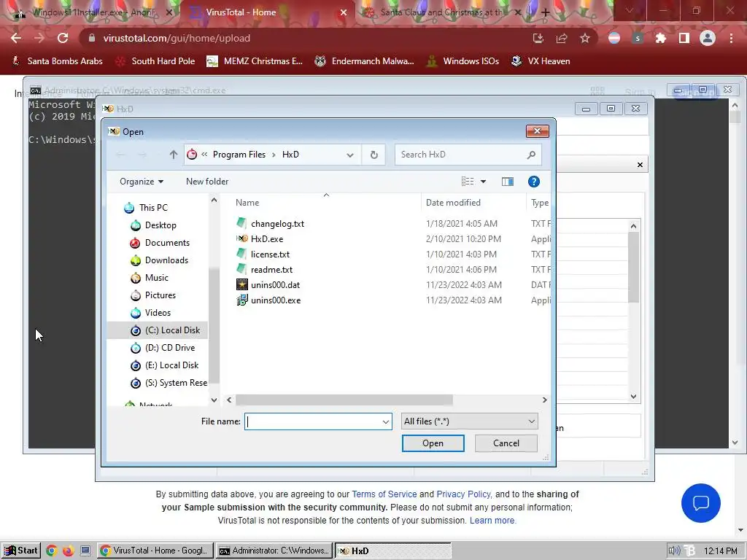Click the volume icon in system tray
Image resolution: width=747 pixels, height=560 pixels.
(673, 551)
